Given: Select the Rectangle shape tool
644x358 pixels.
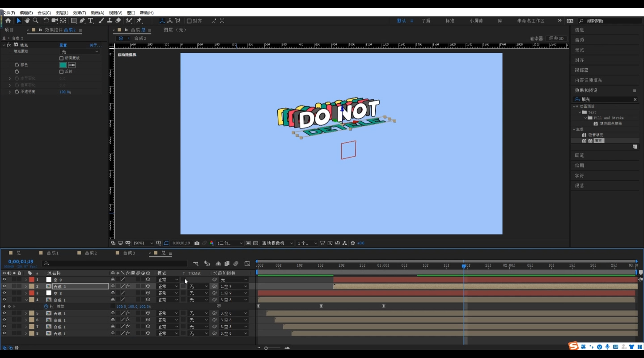Looking at the screenshot, I should [74, 21].
